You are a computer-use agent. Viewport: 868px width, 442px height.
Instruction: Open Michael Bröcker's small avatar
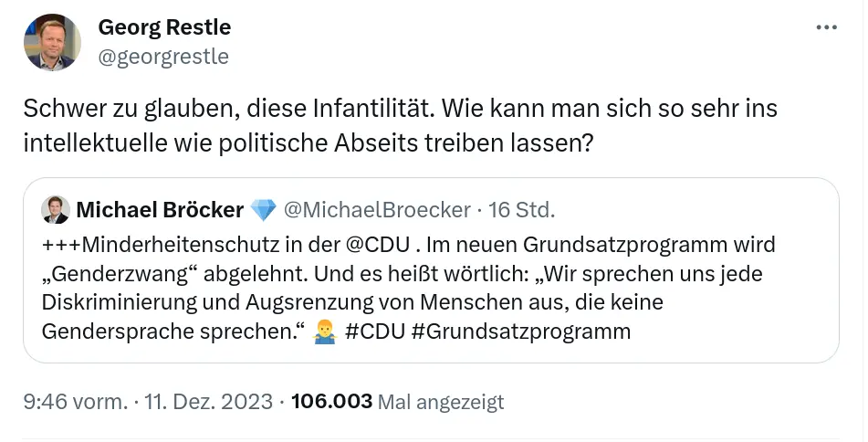[56, 210]
